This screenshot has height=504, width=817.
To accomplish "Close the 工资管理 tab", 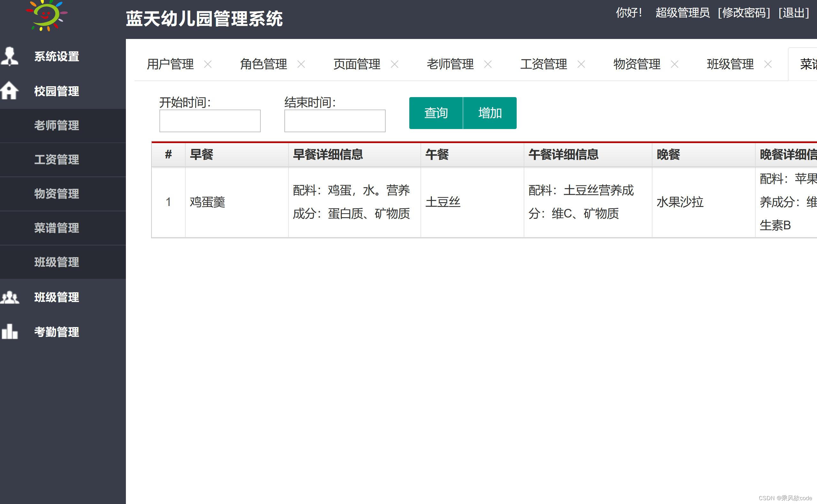I will [x=581, y=64].
